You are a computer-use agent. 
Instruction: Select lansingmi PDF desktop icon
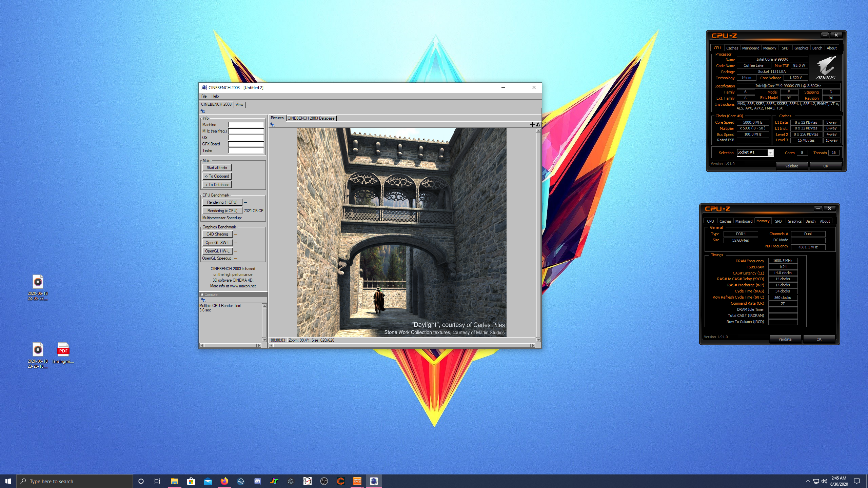coord(63,353)
